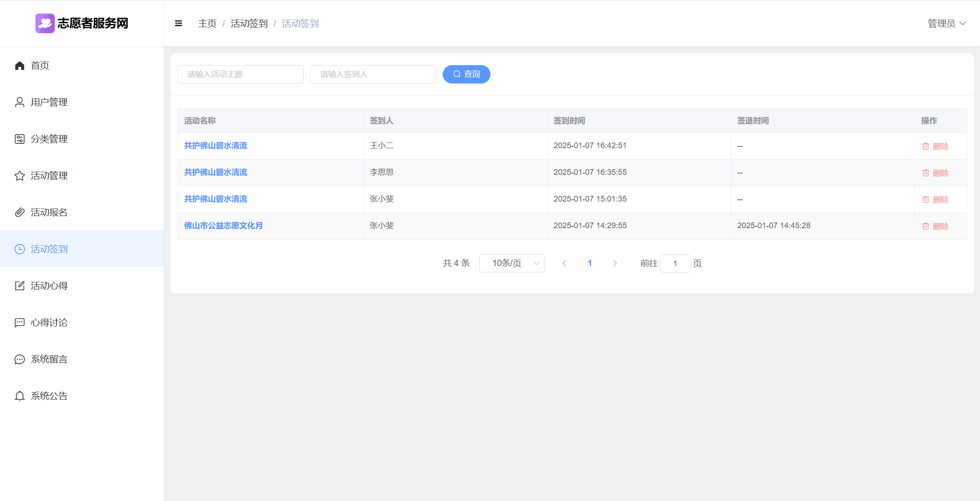Click the blue 查询 search button

(x=466, y=74)
